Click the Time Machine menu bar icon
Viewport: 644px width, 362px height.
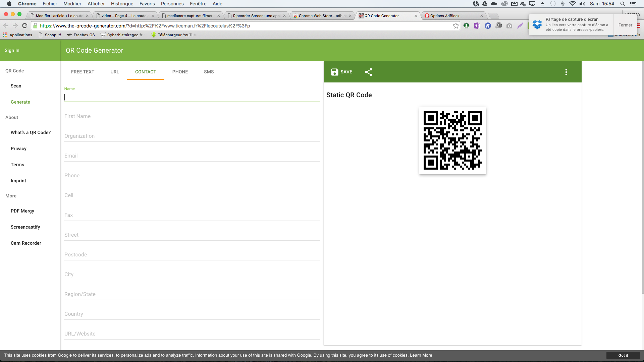point(553,4)
